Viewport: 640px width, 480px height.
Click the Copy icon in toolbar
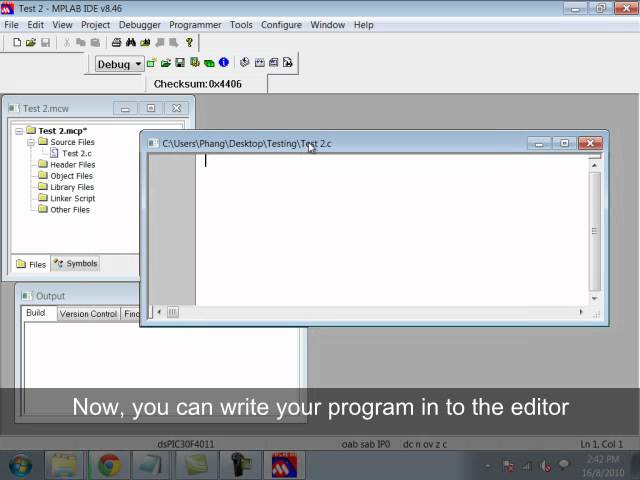point(81,42)
